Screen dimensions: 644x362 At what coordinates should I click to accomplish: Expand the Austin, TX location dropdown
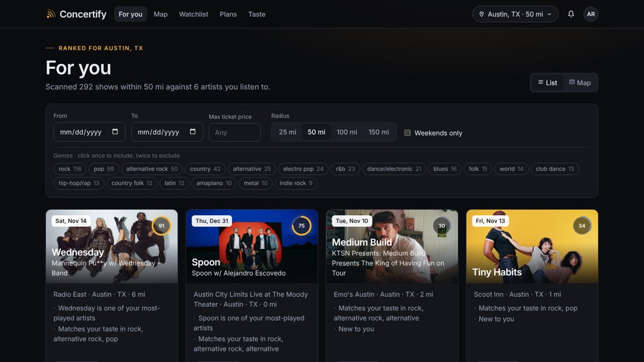coord(515,14)
